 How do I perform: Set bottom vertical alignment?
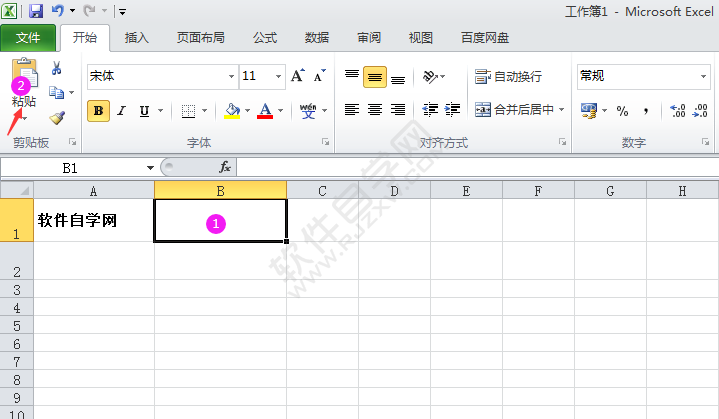tap(398, 77)
